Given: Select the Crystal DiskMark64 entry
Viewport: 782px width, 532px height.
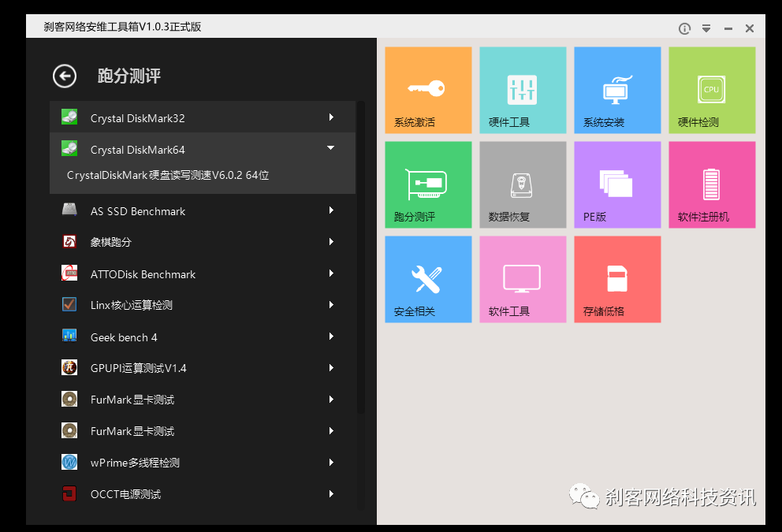Looking at the screenshot, I should pyautogui.click(x=203, y=149).
